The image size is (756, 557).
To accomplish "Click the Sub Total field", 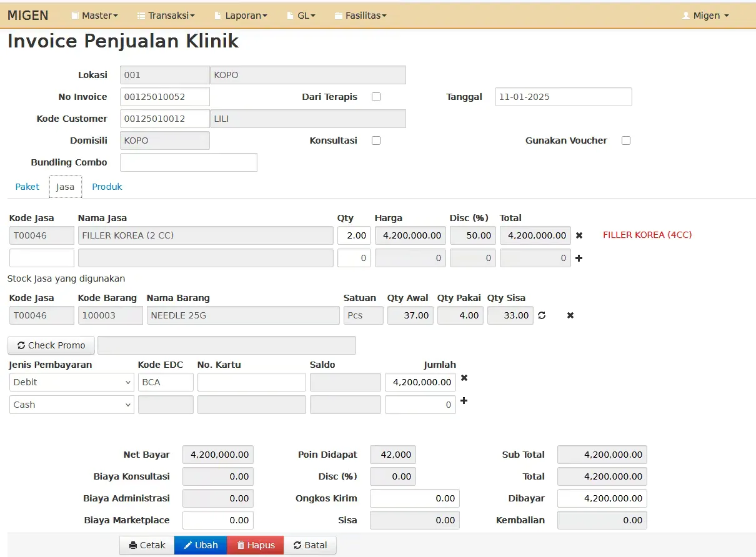I will [602, 455].
